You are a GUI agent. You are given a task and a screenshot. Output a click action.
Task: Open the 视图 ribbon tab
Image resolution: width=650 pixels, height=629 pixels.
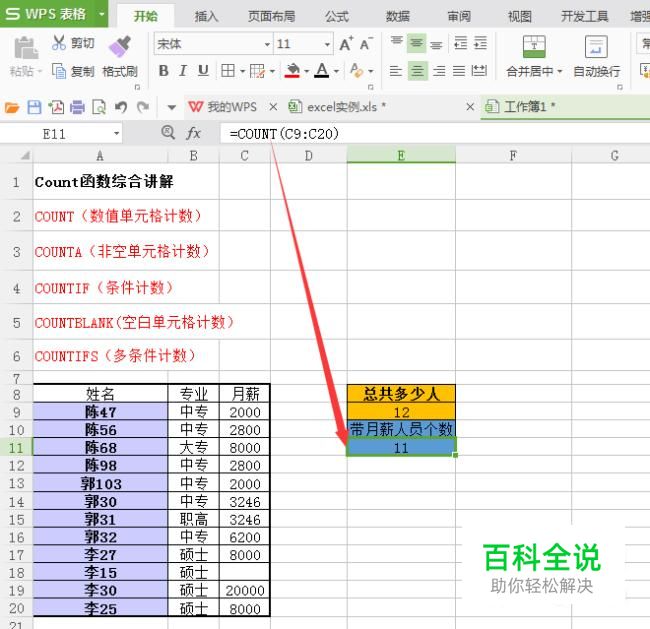520,16
